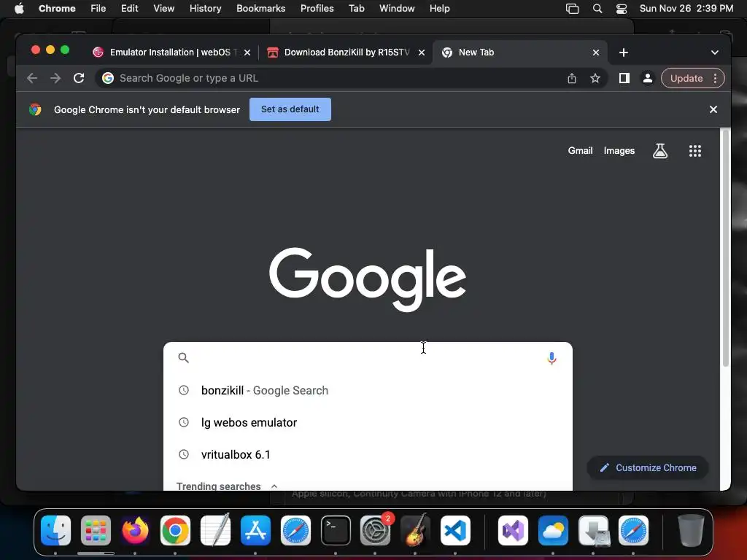Select lg webos emulator suggestion
The width and height of the screenshot is (747, 560).
pos(368,422)
